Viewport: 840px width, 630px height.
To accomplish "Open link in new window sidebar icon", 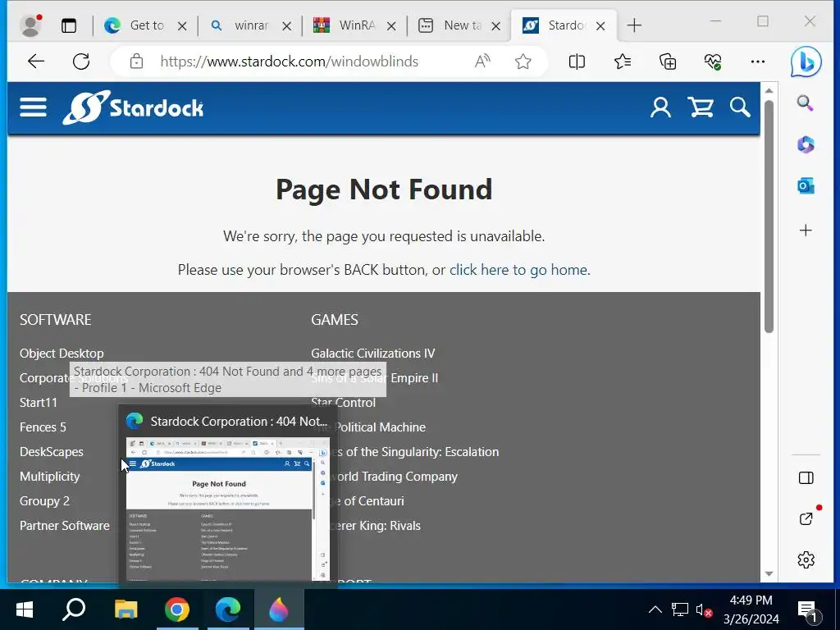I will click(806, 518).
